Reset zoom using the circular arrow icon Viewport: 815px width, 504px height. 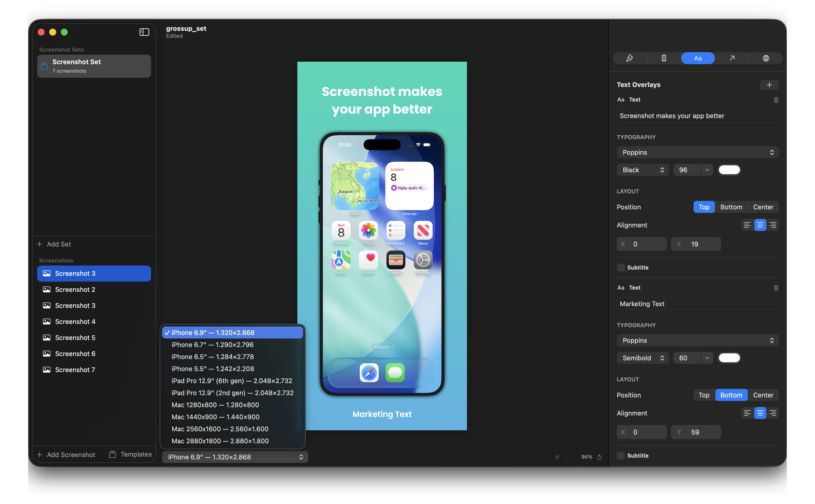click(x=599, y=457)
